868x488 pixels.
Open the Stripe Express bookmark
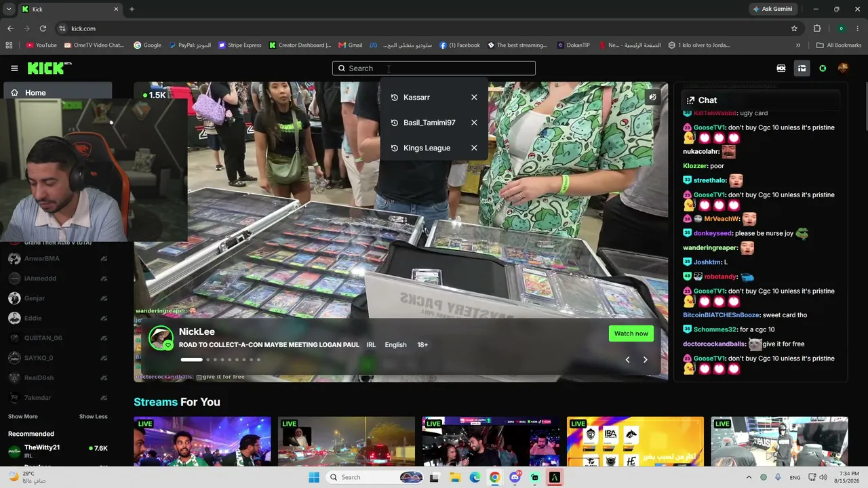[240, 45]
